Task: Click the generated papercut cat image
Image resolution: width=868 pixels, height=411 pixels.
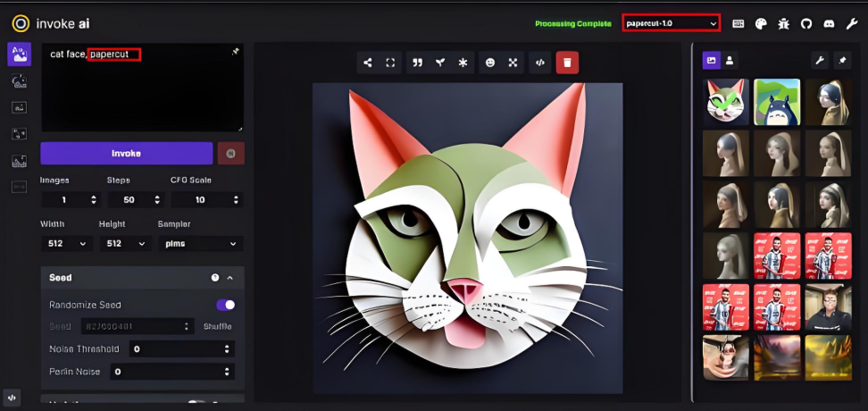Action: (x=468, y=239)
